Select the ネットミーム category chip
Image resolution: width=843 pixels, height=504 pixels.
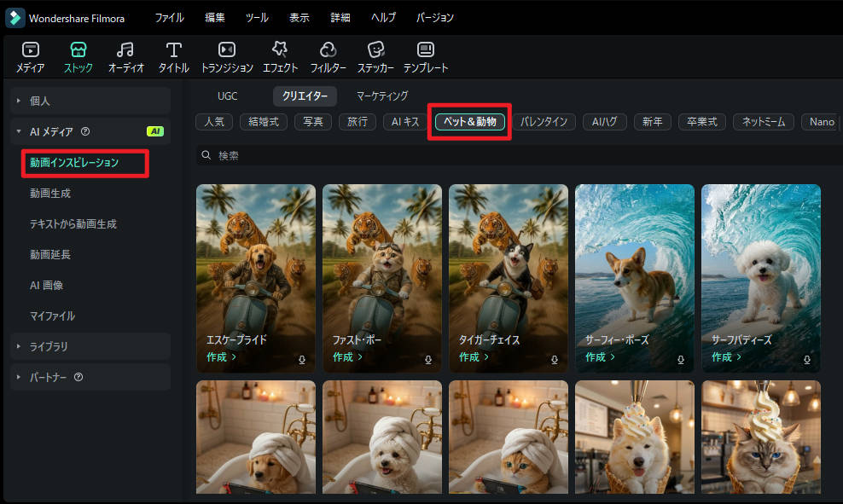764,122
